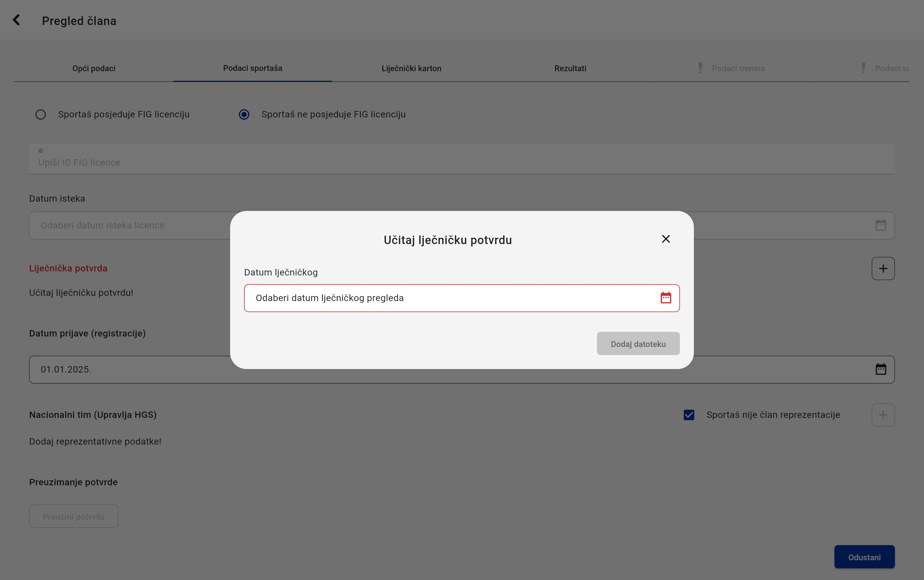
Task: Open the red calendar icon in the dialog
Action: [665, 298]
